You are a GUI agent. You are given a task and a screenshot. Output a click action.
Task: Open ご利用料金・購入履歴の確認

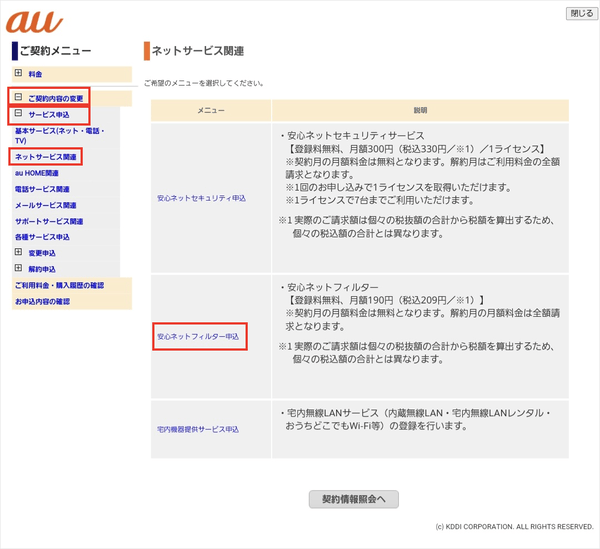click(x=59, y=285)
